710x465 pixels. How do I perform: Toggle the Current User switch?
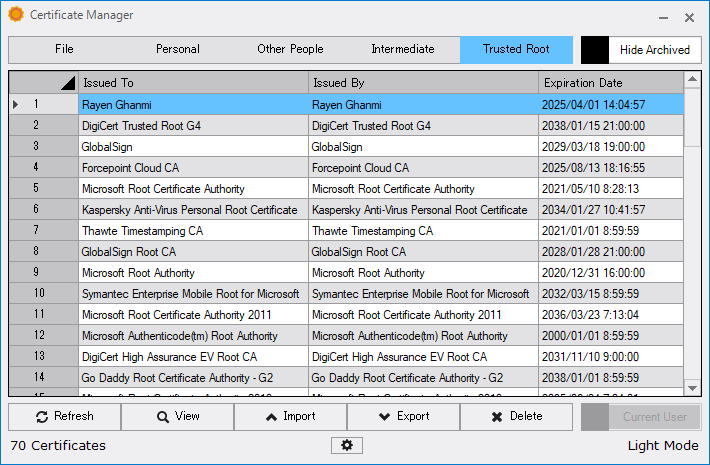(641, 417)
